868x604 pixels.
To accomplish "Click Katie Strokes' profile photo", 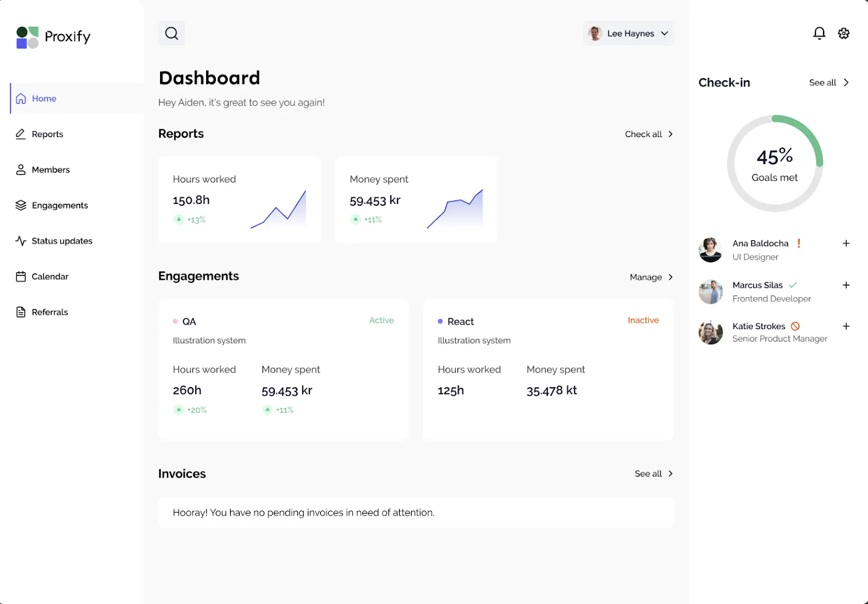I will click(x=710, y=332).
